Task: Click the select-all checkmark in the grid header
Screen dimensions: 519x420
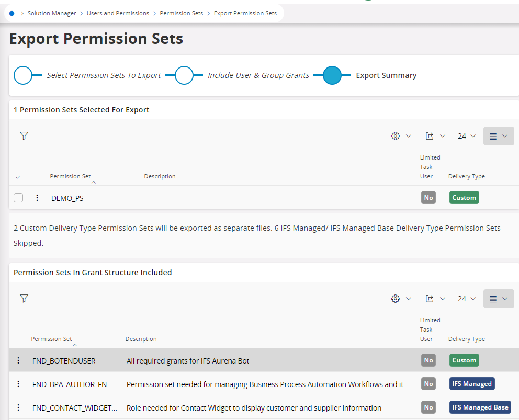Action: click(18, 177)
